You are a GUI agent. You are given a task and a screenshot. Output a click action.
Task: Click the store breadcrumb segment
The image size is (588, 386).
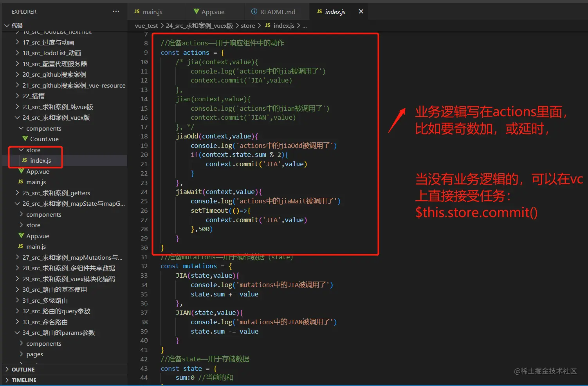click(x=248, y=26)
